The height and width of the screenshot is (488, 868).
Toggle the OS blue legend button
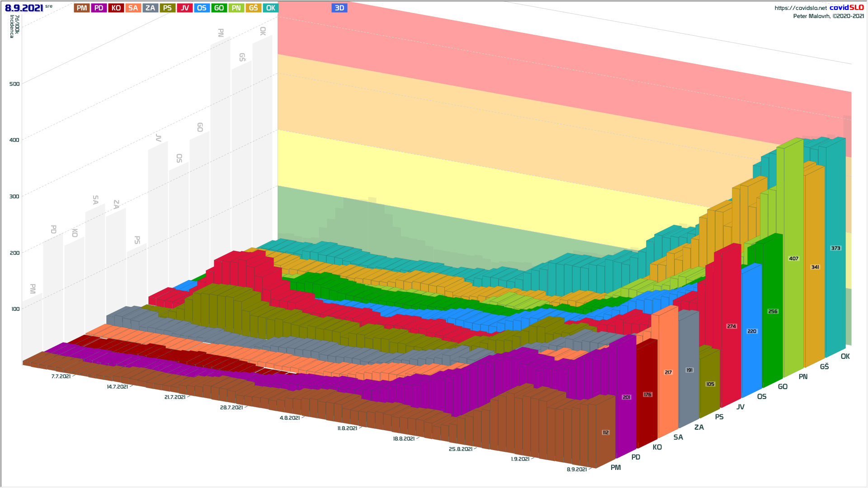point(202,8)
